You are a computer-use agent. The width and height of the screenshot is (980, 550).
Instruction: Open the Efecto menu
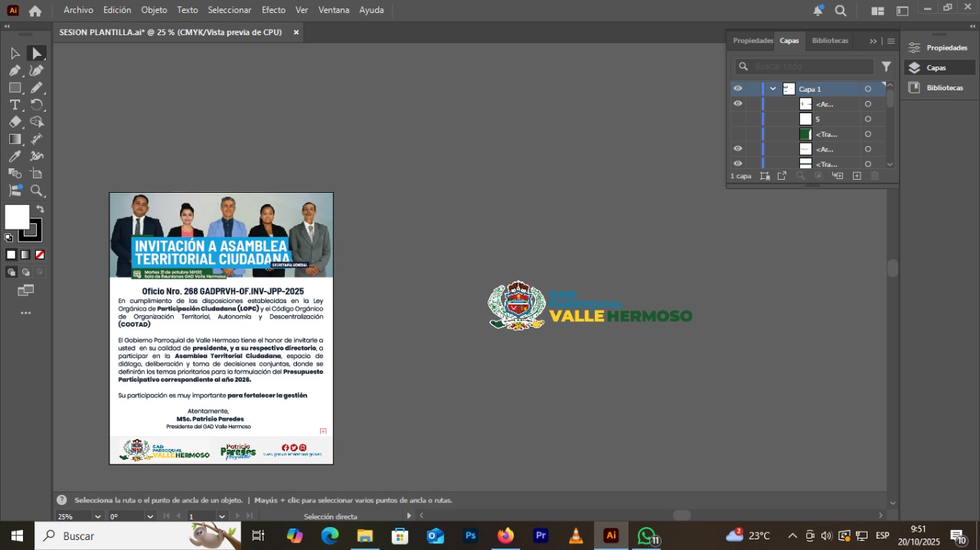273,10
